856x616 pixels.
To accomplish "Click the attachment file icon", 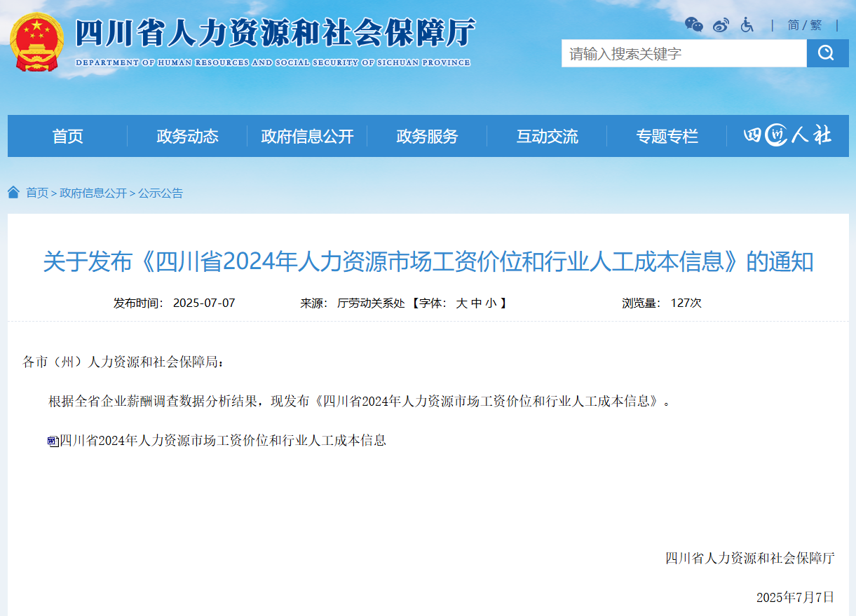I will [53, 441].
